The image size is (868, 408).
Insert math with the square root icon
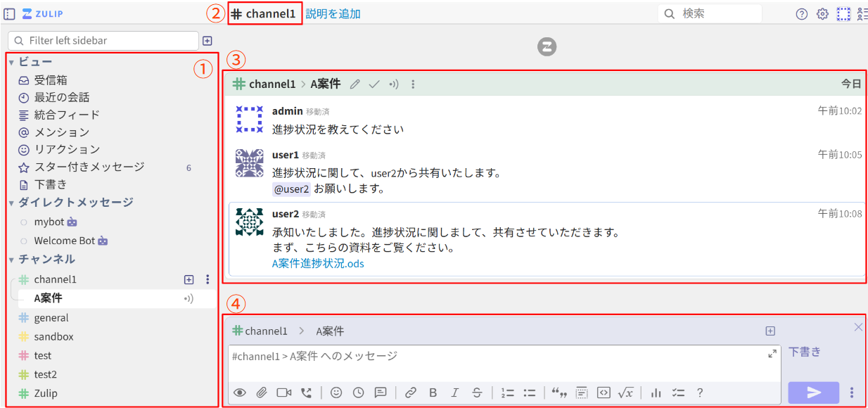(x=625, y=393)
